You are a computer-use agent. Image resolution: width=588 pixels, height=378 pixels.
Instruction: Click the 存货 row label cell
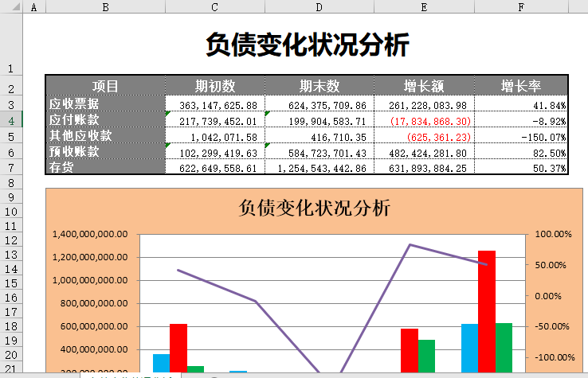click(105, 167)
